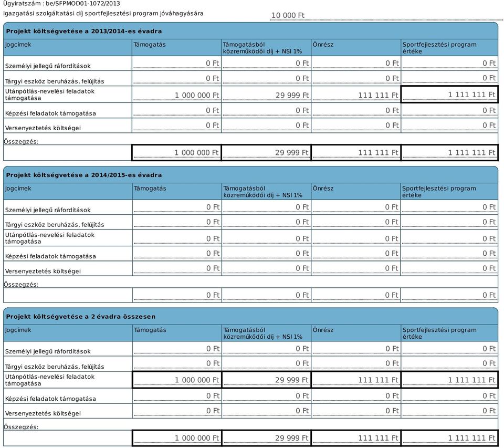This screenshot has width=504, height=448.
Task: Click Támogatás field of 2013/2014 Tárgyi eszköz beruházás
Action: tap(176, 78)
